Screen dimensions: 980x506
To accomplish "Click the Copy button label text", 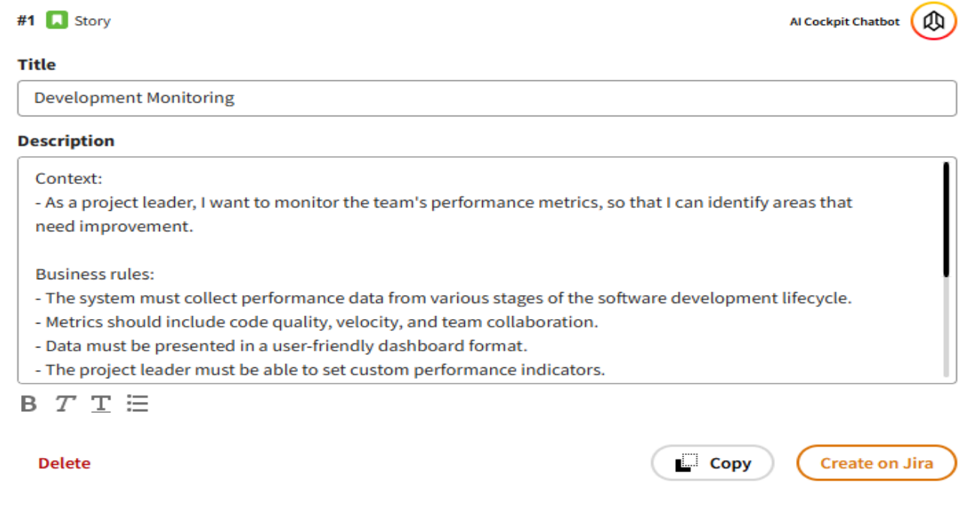I will click(730, 463).
